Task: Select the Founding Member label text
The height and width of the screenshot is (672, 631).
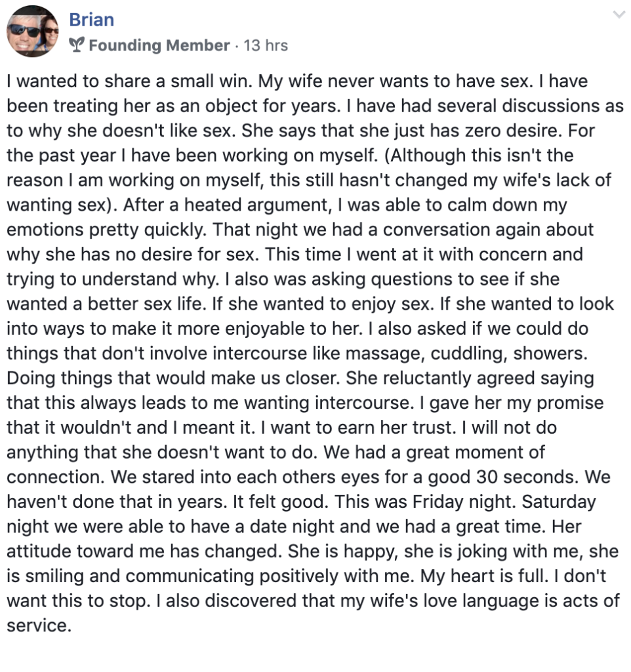Action: [x=159, y=45]
